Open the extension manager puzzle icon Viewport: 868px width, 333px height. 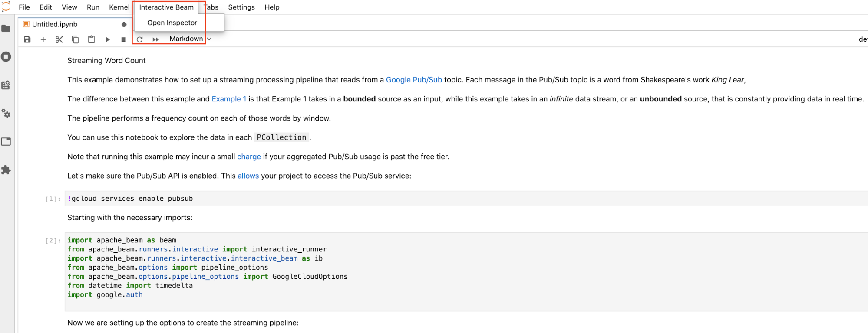coord(6,170)
